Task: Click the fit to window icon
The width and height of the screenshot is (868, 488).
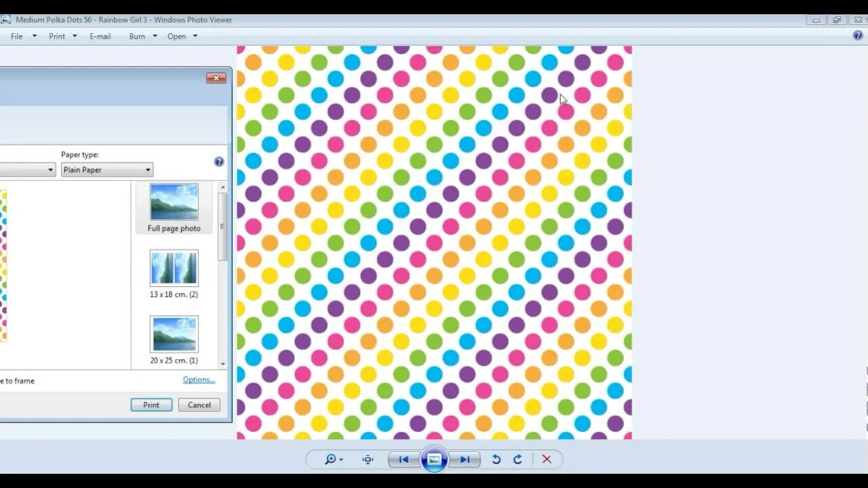Action: [368, 460]
